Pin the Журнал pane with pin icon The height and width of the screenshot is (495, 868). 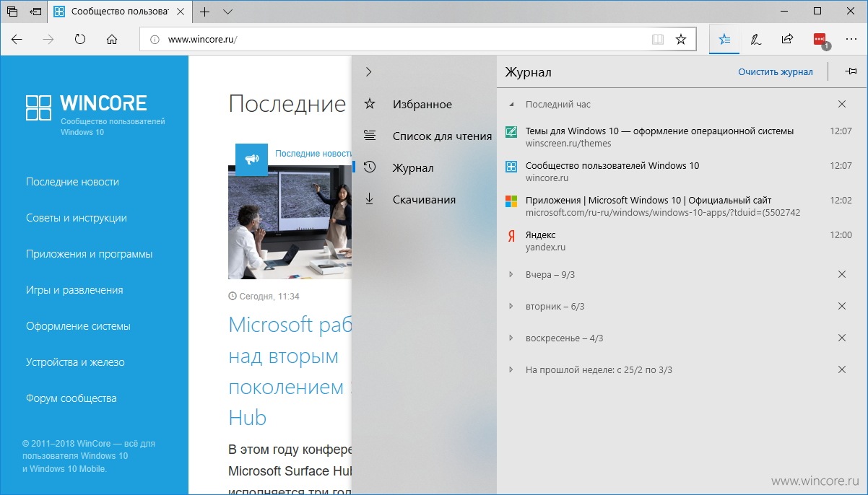[x=851, y=71]
